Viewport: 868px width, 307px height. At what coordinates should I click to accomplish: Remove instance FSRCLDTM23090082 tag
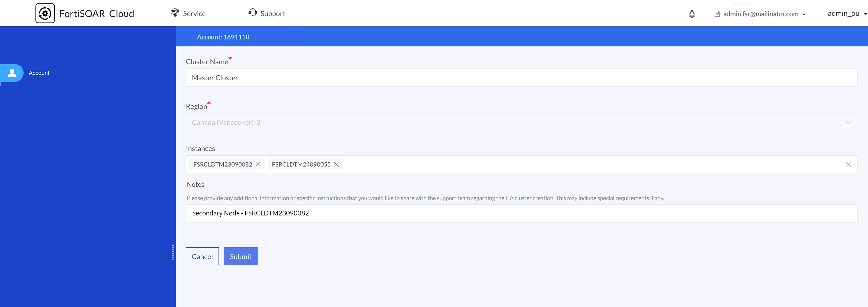coord(258,164)
